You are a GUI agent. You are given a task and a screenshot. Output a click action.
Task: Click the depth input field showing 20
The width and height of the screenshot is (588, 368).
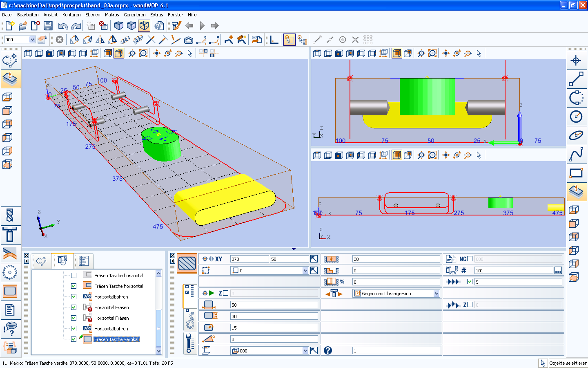point(396,259)
